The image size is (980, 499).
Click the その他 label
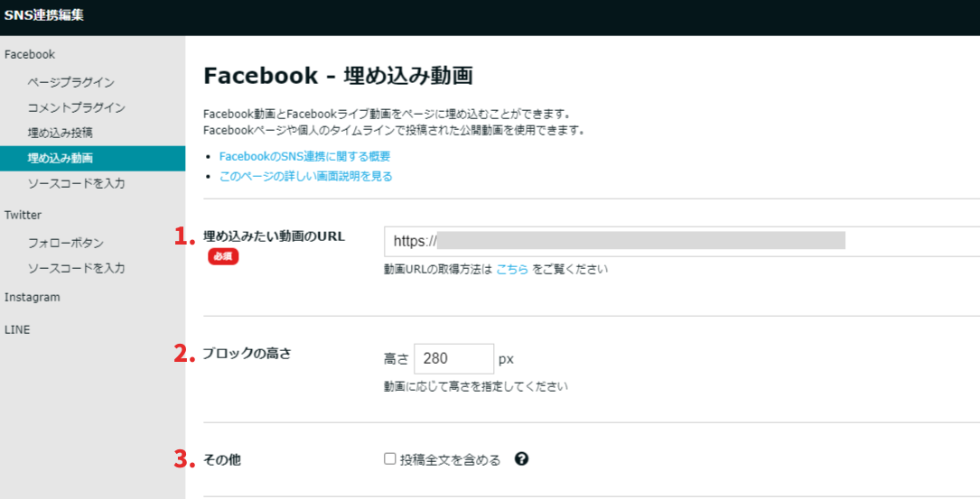click(x=222, y=460)
